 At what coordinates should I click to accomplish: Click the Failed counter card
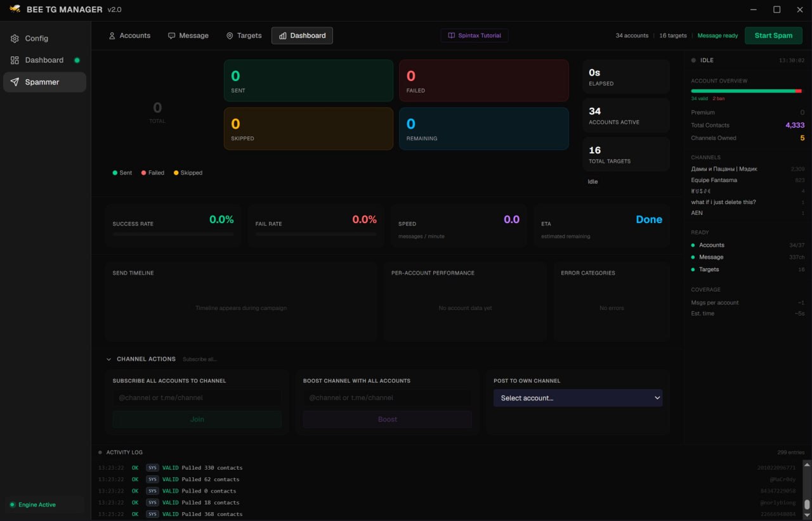click(x=484, y=81)
